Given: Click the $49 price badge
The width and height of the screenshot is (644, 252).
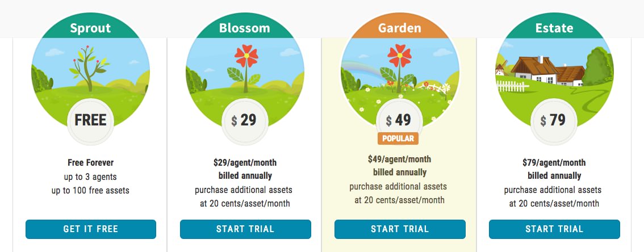Looking at the screenshot, I should click(x=399, y=120).
